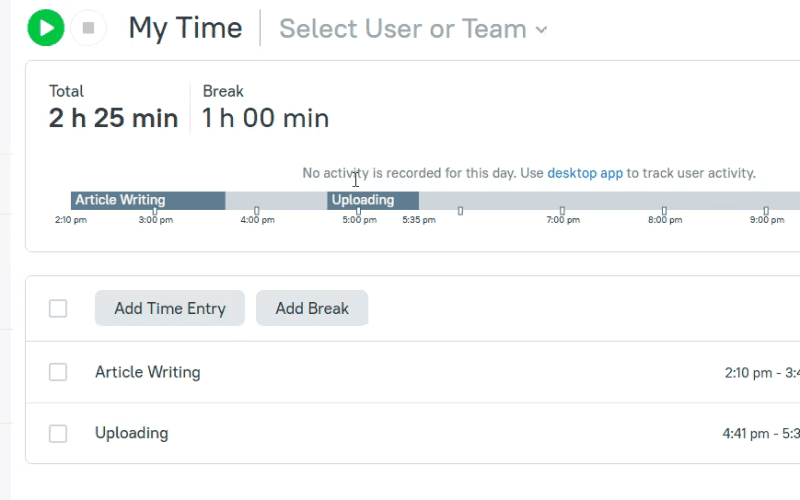Open the Article Writing entry row
This screenshot has width=800, height=500.
[x=413, y=372]
